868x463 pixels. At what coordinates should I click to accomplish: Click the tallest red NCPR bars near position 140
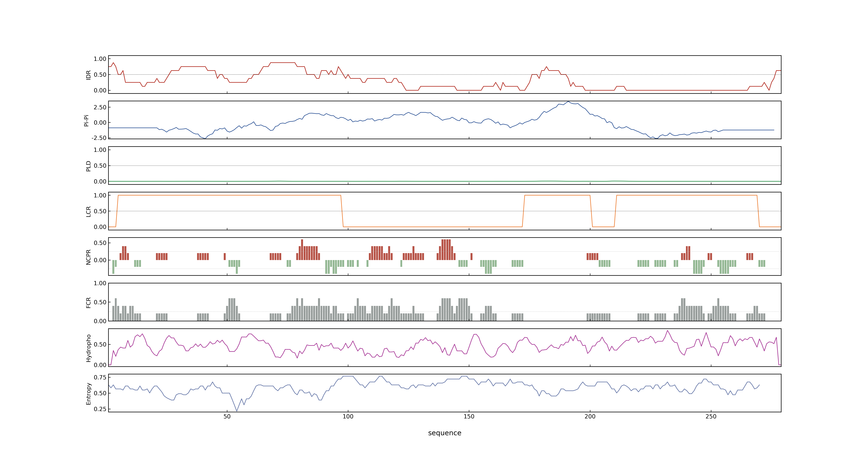tap(446, 250)
